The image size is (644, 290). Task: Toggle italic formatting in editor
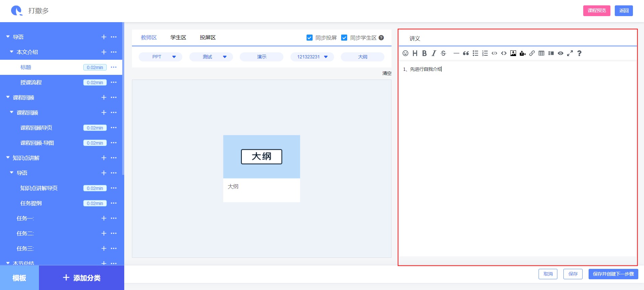[x=434, y=53]
